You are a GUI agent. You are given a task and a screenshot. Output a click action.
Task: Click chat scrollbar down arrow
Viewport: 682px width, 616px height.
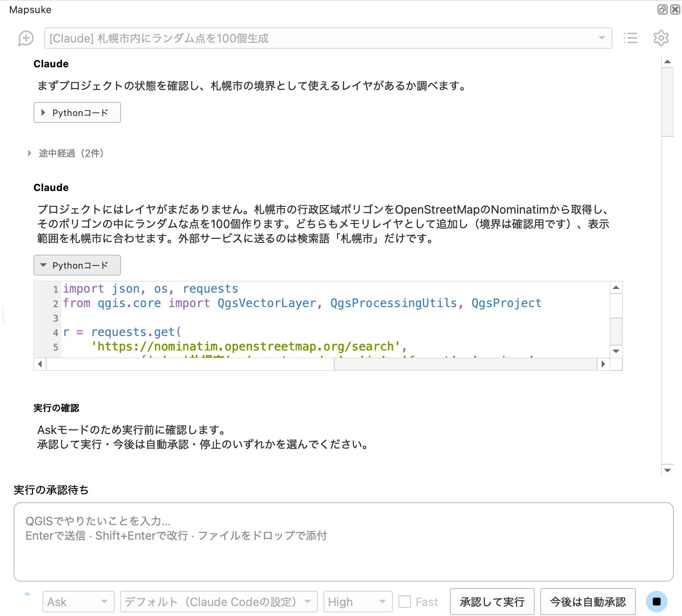668,470
